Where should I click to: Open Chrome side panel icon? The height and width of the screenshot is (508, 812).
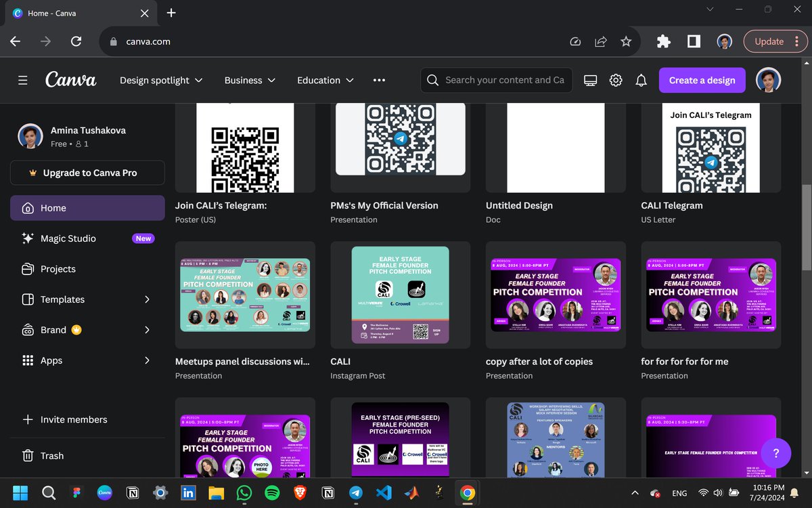(694, 41)
